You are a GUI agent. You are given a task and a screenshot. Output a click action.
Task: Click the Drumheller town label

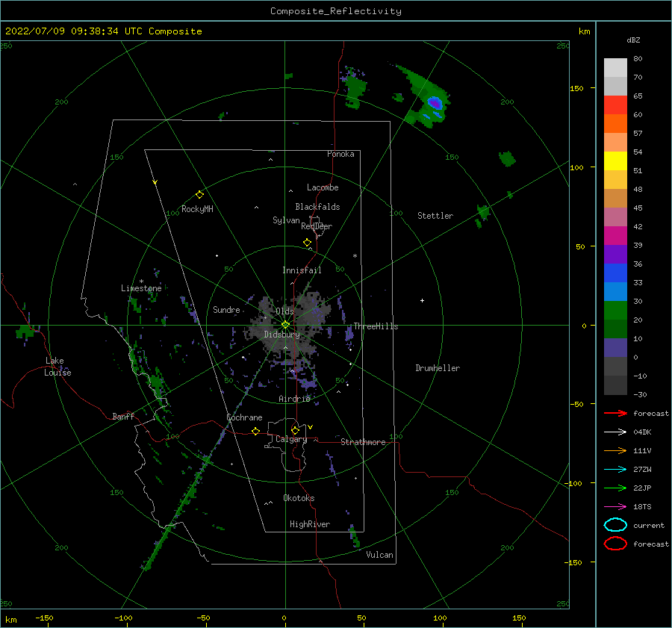point(438,368)
